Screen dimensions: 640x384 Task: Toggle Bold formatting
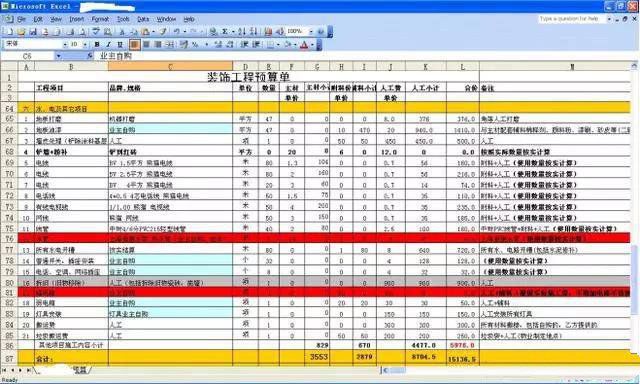[x=97, y=44]
